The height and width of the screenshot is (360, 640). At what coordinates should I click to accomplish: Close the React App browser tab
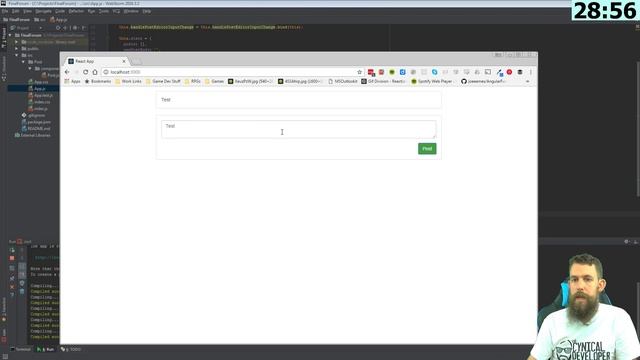[124, 61]
